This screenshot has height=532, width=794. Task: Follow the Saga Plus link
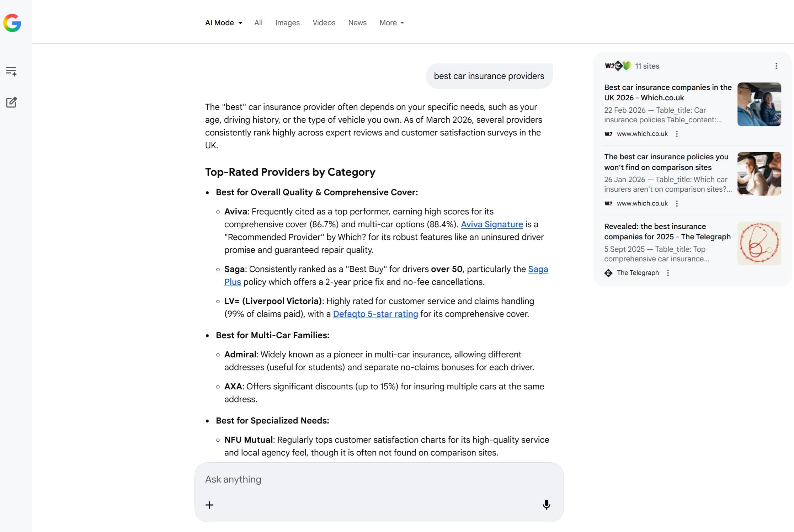pyautogui.click(x=538, y=269)
